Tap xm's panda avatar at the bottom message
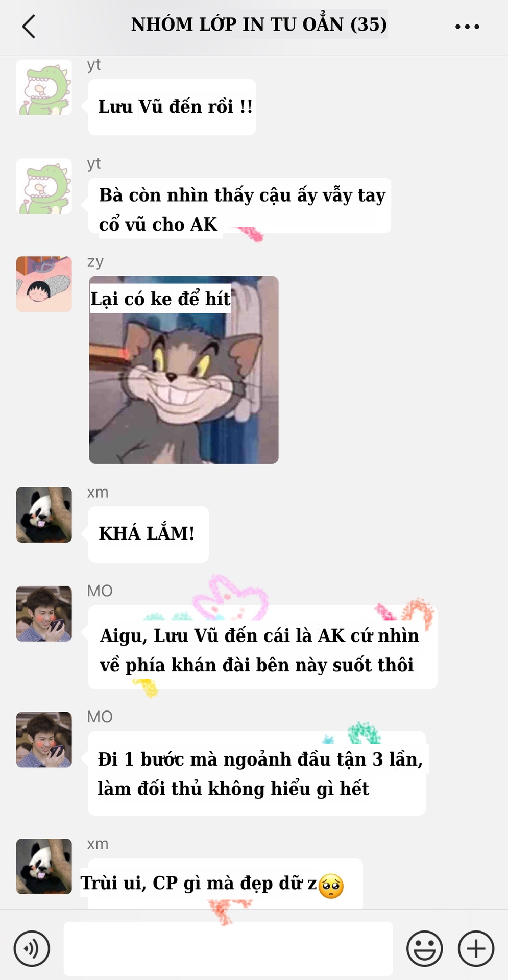This screenshot has width=508, height=980. click(44, 866)
